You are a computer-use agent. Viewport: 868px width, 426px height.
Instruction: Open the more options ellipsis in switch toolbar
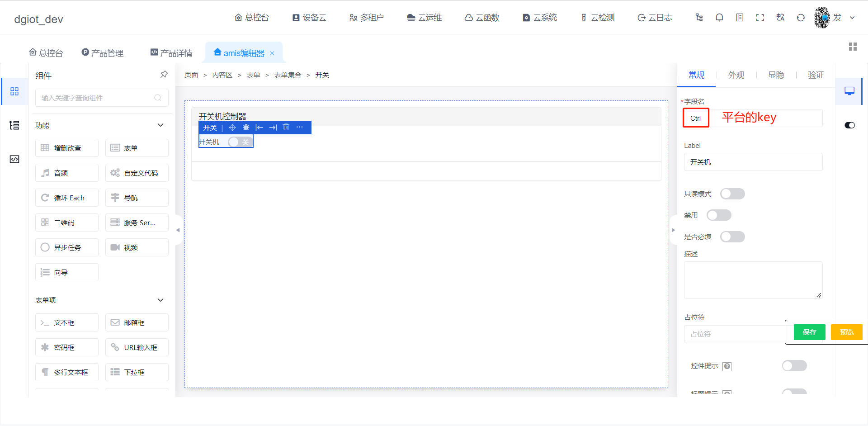(299, 128)
